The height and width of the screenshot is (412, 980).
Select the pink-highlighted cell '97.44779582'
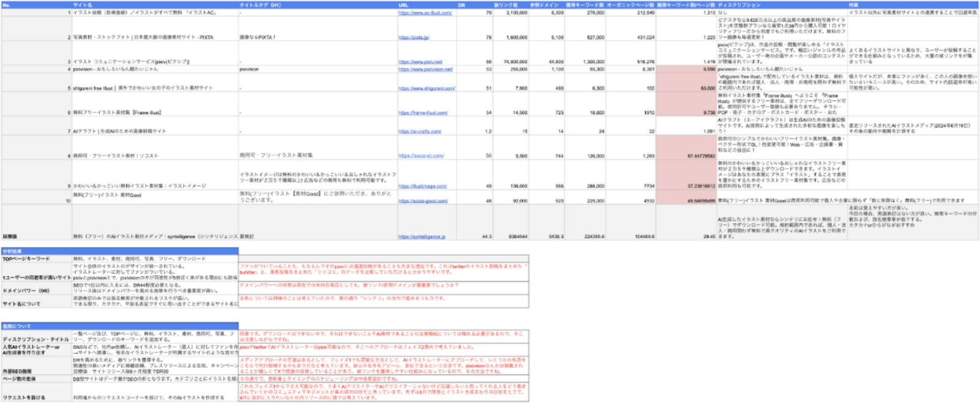pos(686,147)
